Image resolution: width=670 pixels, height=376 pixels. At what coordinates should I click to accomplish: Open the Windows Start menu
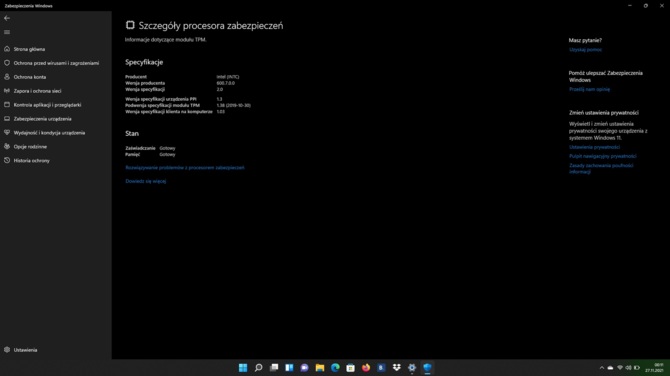click(243, 367)
